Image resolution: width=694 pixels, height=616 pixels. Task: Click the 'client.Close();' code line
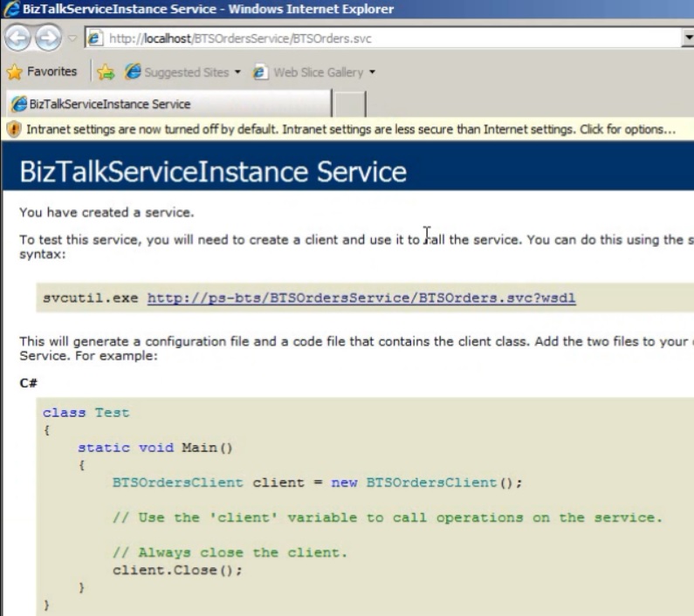coord(177,570)
